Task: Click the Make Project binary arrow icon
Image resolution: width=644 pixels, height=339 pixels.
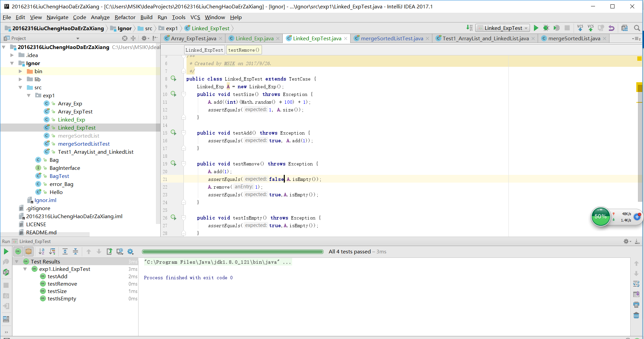Action: point(469,28)
